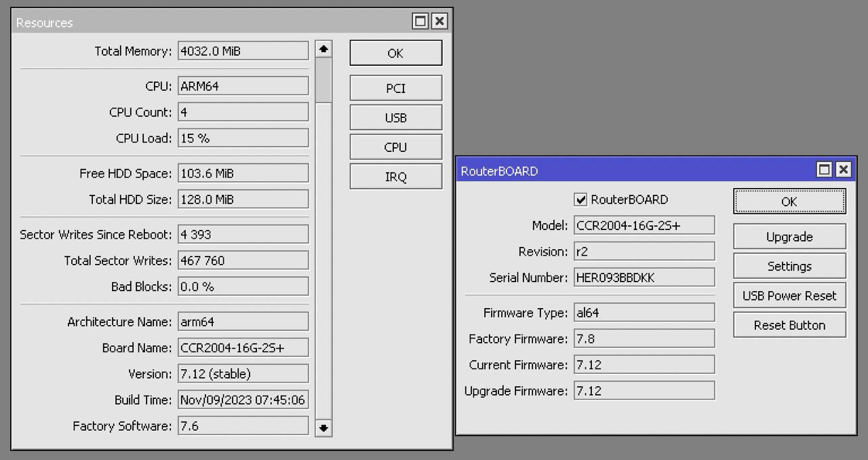
Task: Click the Firmware Type field
Action: point(644,313)
